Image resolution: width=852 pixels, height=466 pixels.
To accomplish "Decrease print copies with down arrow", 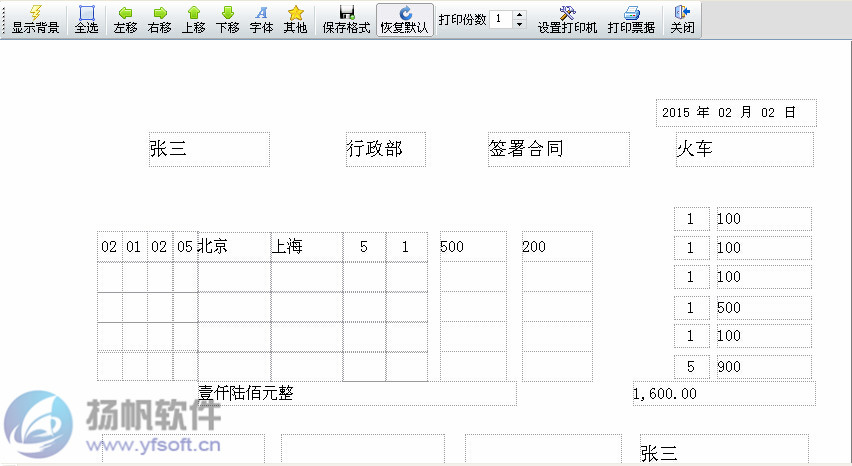I will (519, 24).
